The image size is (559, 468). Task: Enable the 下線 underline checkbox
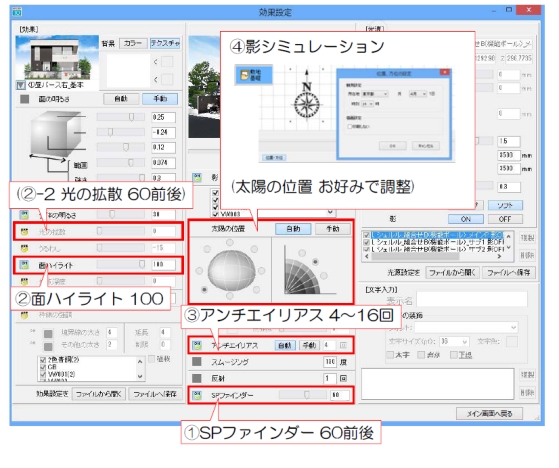click(453, 355)
